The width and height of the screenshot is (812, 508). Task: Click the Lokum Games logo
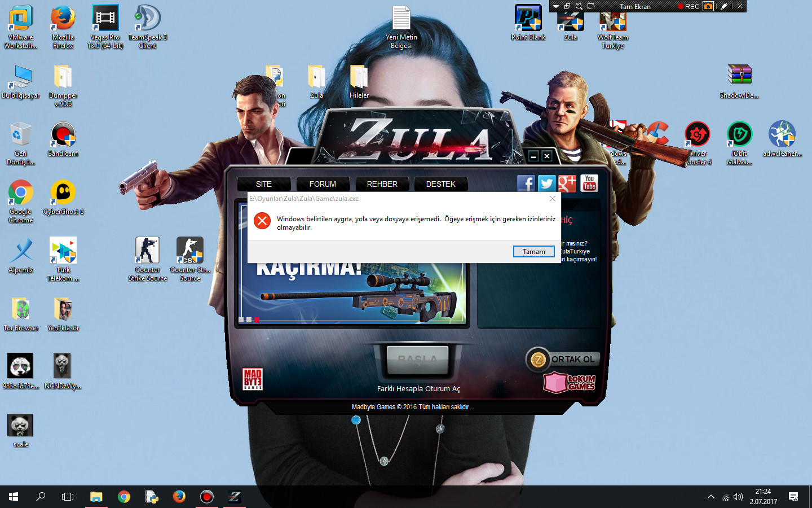pos(570,382)
